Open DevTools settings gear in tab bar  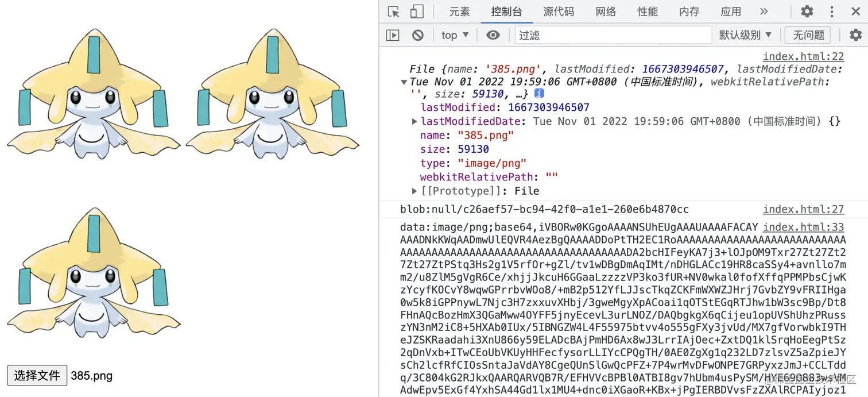point(807,11)
